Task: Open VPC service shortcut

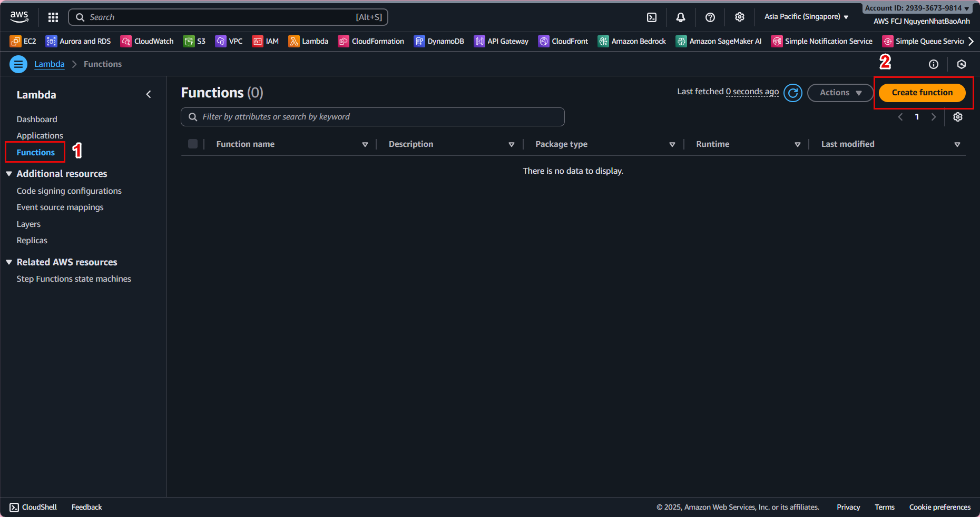Action: click(229, 41)
